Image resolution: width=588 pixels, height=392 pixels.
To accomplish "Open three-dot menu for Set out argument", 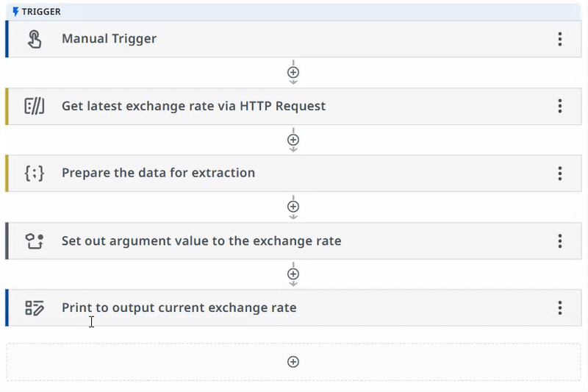I will tap(560, 240).
